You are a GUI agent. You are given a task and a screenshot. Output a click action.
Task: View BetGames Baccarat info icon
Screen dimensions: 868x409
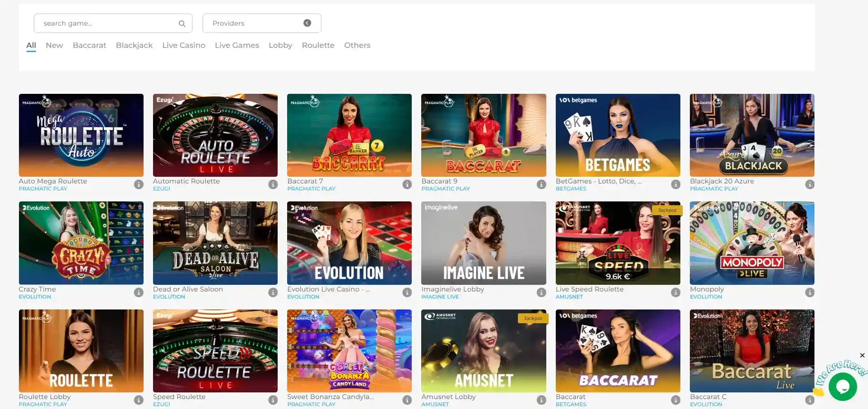coord(676,400)
